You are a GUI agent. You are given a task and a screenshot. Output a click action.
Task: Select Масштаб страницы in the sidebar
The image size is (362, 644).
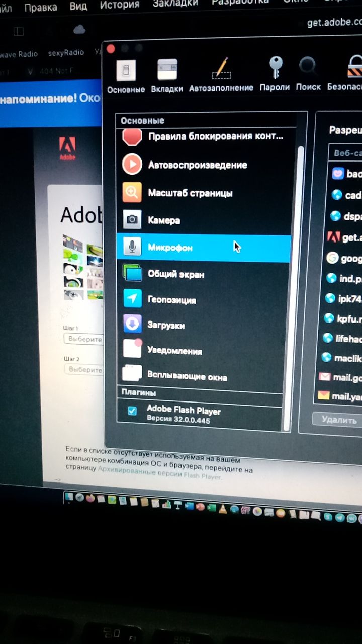pos(204,192)
